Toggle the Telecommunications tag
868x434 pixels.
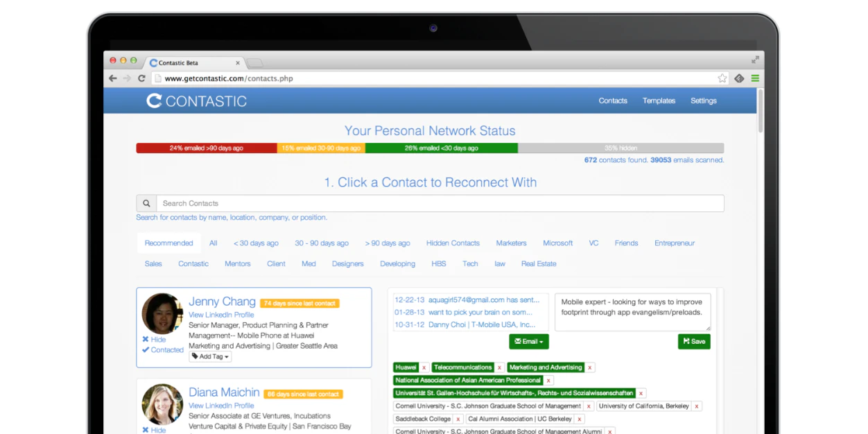coord(463,367)
